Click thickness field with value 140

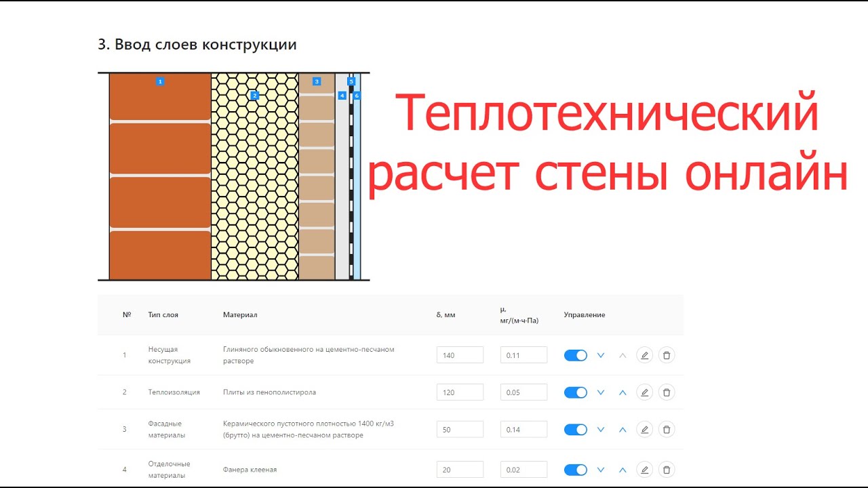tap(460, 355)
